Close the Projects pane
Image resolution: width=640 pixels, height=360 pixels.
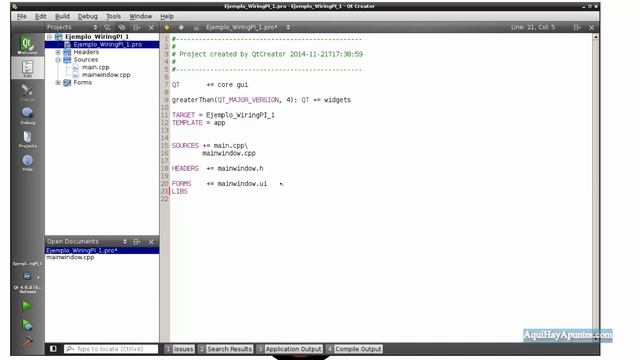tap(151, 27)
